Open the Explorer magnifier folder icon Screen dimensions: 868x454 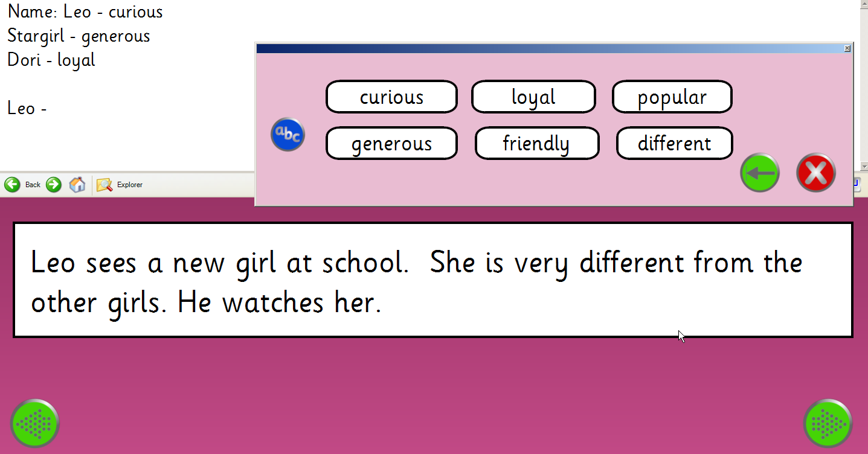[x=104, y=185]
